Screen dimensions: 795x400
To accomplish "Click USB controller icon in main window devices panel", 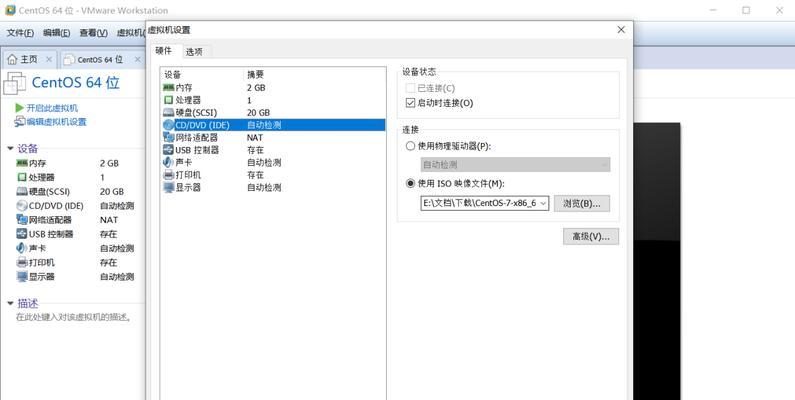I will pos(22,234).
